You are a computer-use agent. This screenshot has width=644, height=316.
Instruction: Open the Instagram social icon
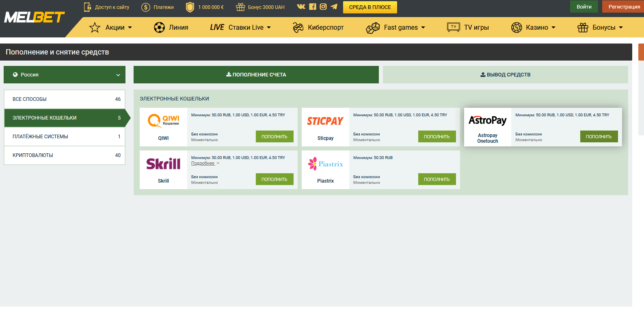(323, 7)
